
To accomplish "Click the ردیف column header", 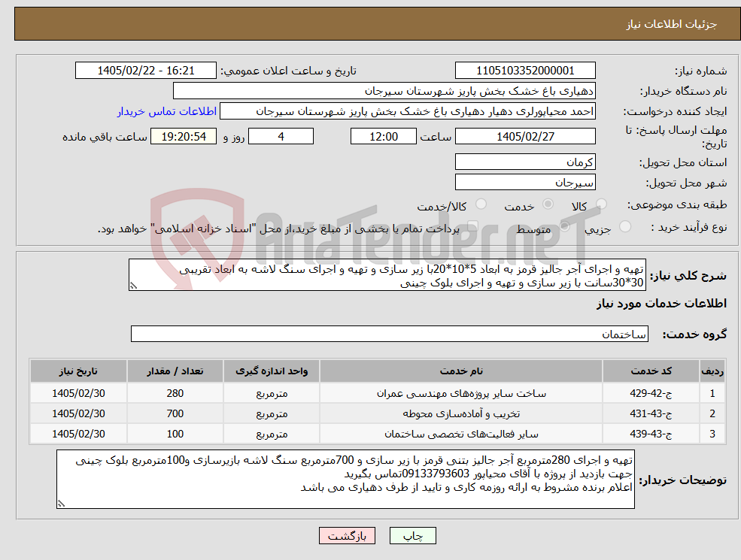I will click(712, 371).
